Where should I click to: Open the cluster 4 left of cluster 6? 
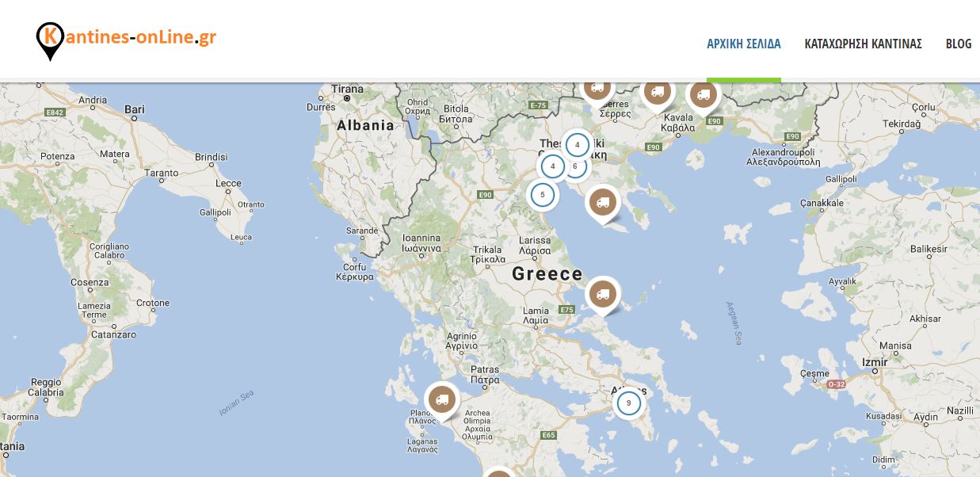coord(552,167)
